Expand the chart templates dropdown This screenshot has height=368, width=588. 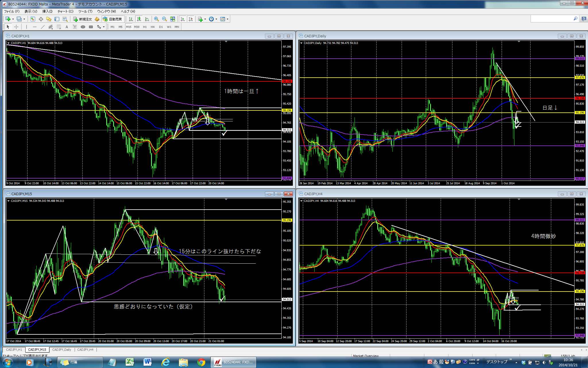pos(227,19)
